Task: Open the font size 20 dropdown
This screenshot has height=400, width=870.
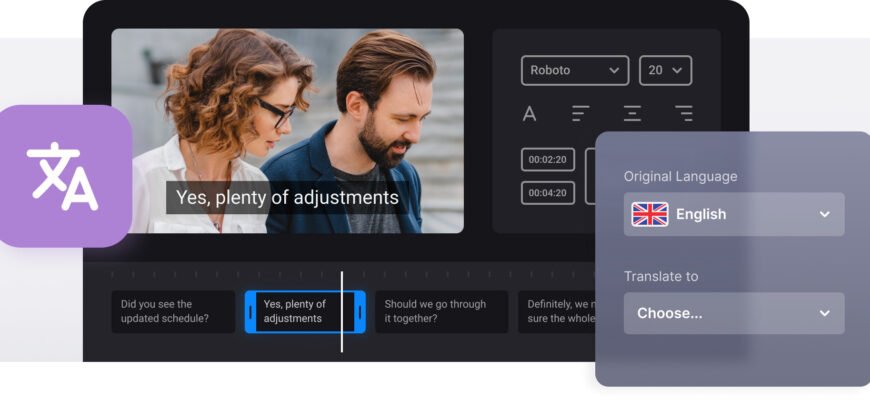Action: point(665,70)
